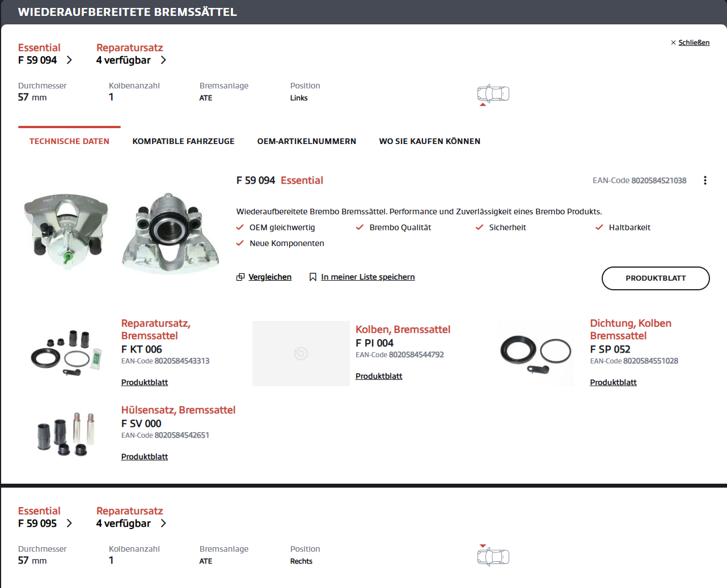Viewport: 727px width, 588px height.
Task: Click the EAN-Code 8020584551028 text
Action: pyautogui.click(x=634, y=361)
